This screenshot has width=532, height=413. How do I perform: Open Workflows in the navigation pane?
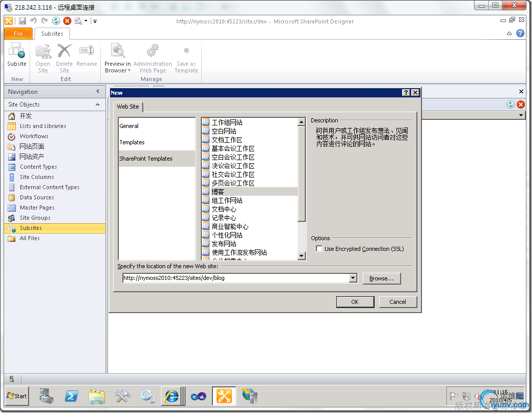point(55,136)
